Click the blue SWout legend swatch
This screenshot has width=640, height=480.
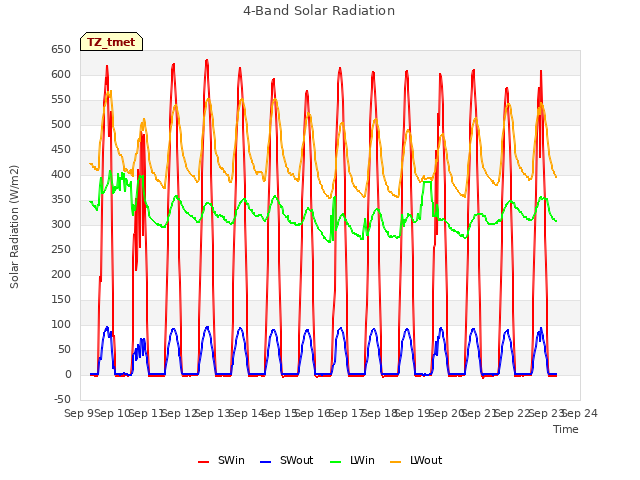pyautogui.click(x=265, y=462)
